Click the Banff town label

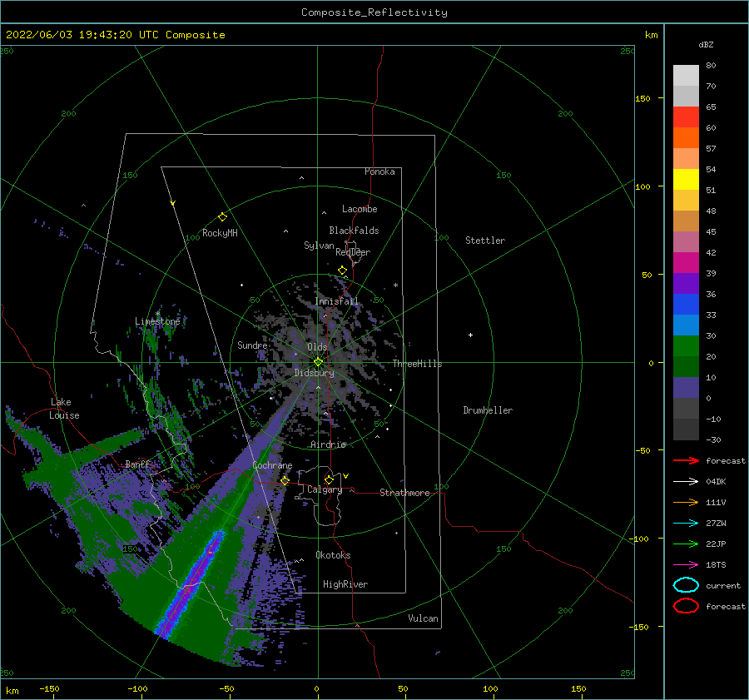tap(137, 464)
